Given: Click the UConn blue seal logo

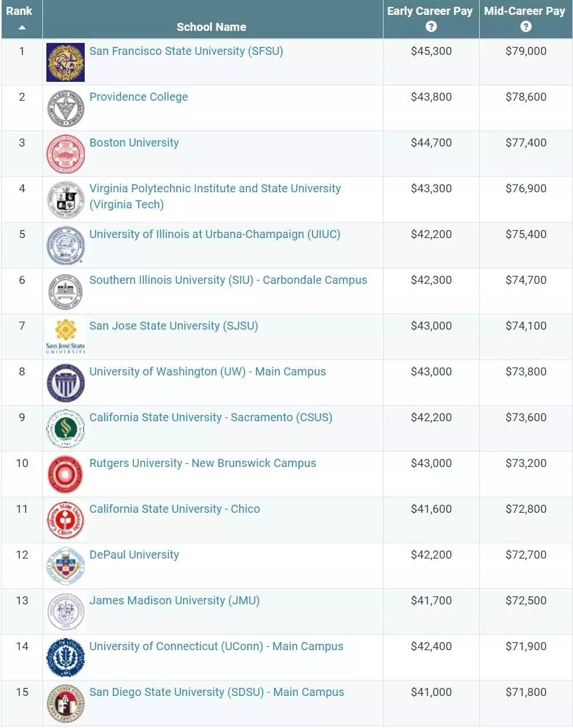Looking at the screenshot, I should (65, 658).
